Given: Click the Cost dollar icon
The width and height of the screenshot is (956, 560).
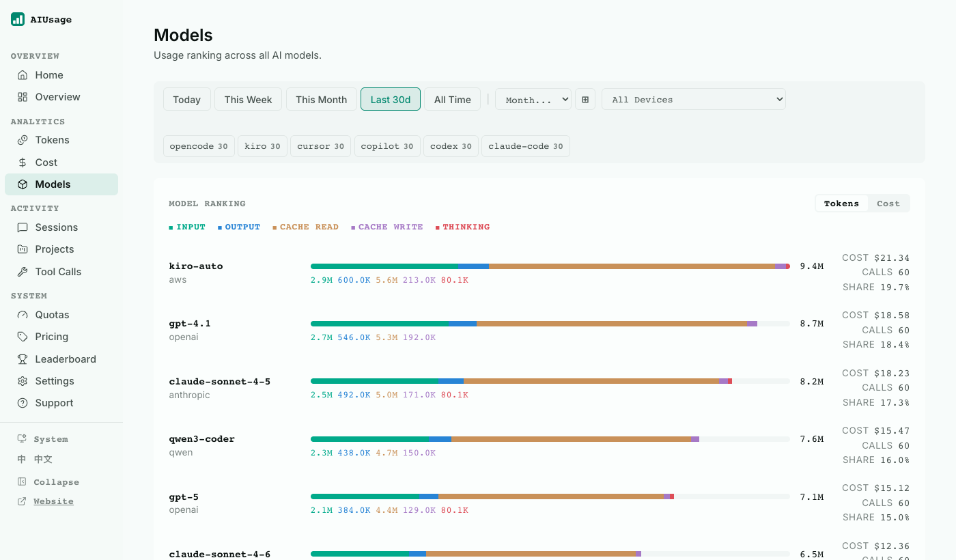Looking at the screenshot, I should point(23,163).
